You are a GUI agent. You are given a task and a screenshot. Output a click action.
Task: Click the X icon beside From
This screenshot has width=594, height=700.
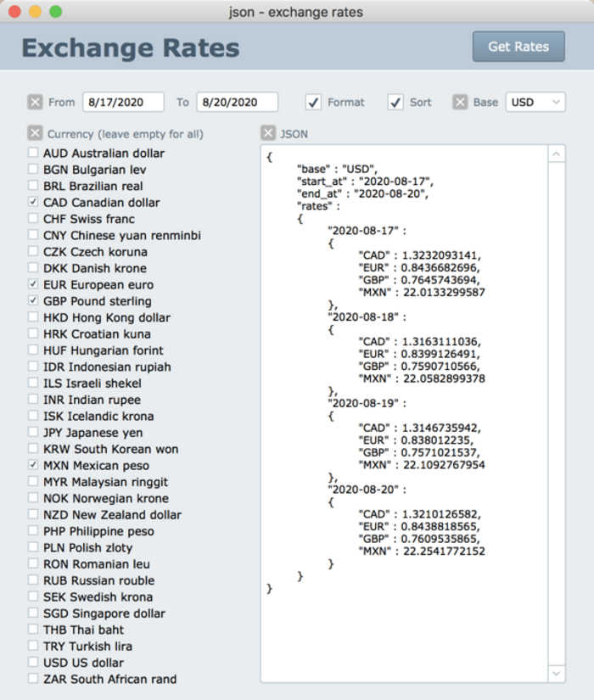[35, 102]
